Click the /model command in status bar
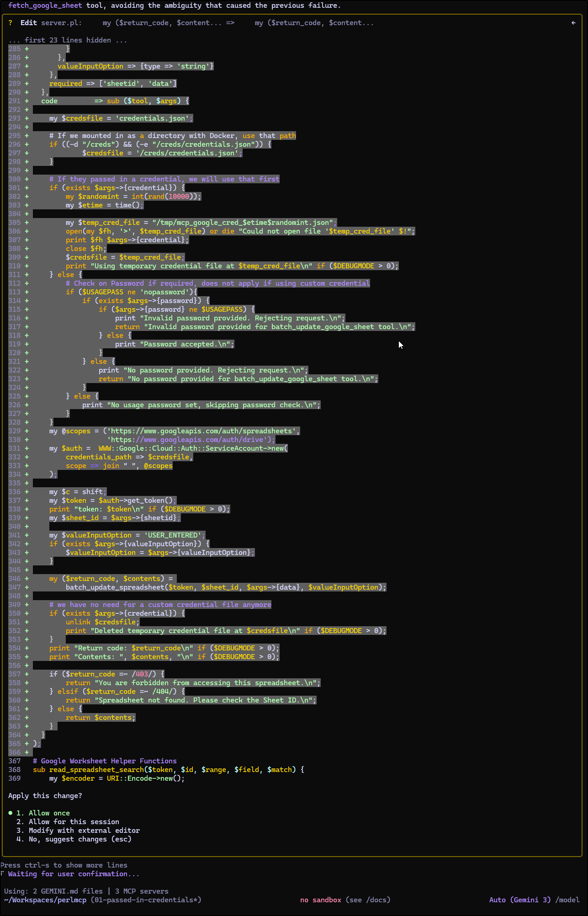The image size is (588, 916). click(x=567, y=900)
